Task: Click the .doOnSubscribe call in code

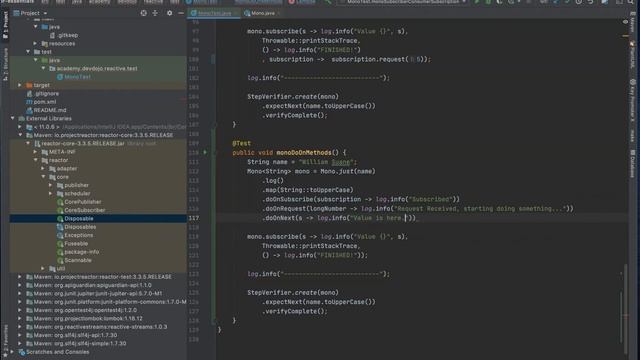Action: [x=288, y=199]
